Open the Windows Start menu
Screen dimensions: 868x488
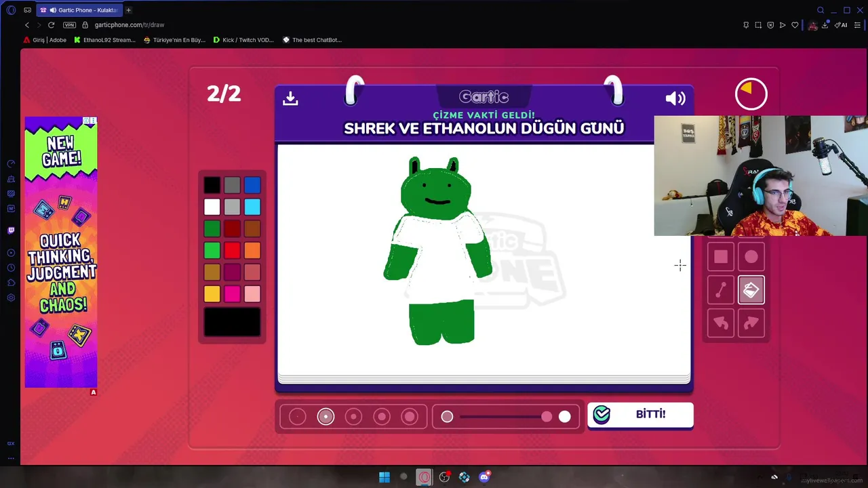384,477
